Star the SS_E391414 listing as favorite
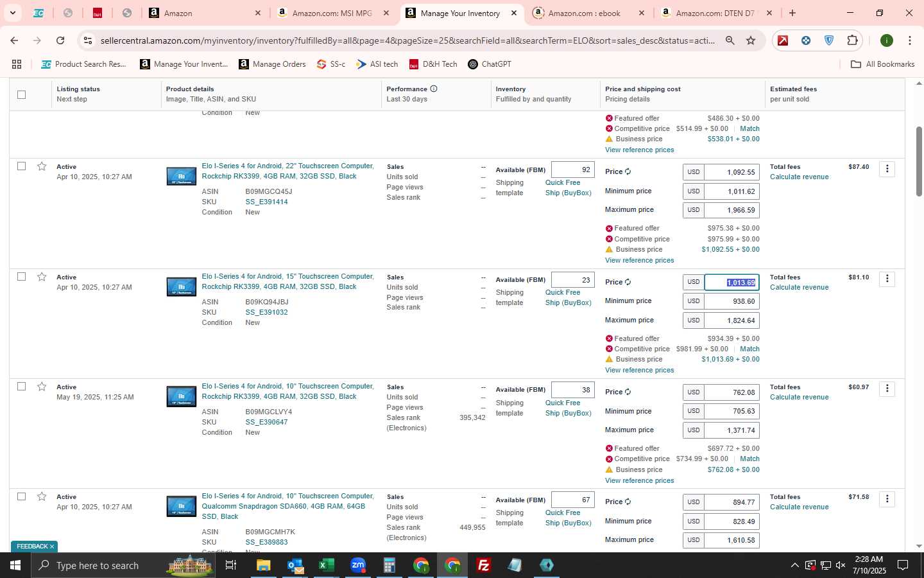Screen dimensions: 924x578 (x=42, y=166)
